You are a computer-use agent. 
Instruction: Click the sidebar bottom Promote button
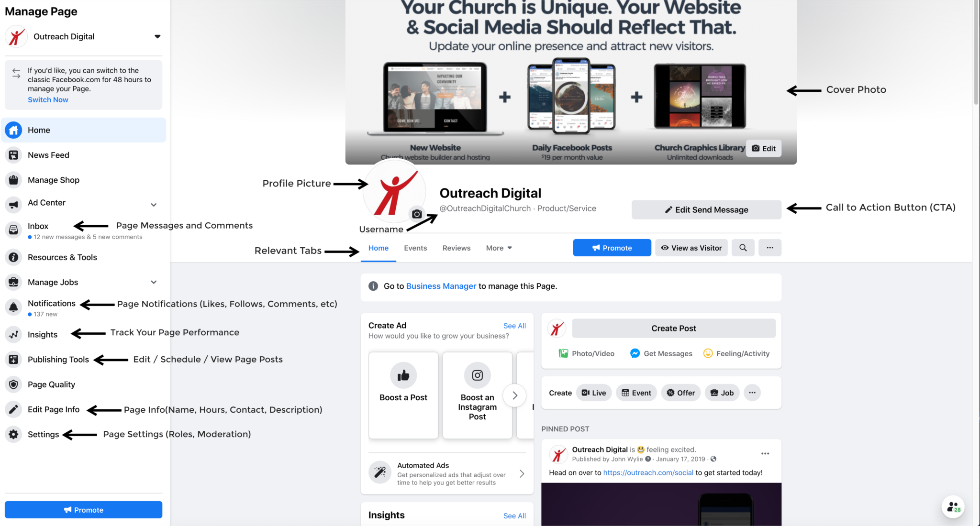click(x=83, y=510)
